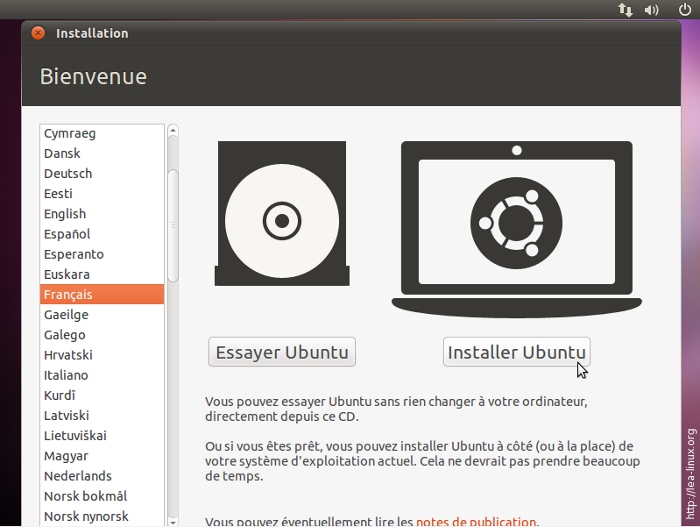
Task: Select English in the language list
Action: coord(65,214)
